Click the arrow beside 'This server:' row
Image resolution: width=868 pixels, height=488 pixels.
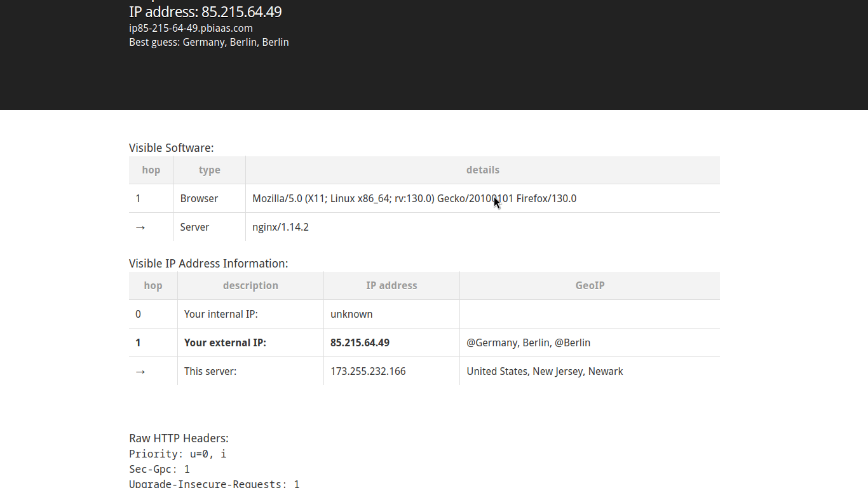(x=140, y=372)
